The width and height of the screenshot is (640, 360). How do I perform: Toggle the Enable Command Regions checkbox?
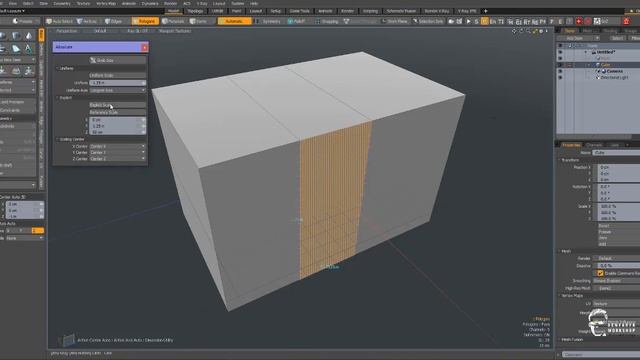[x=600, y=273]
